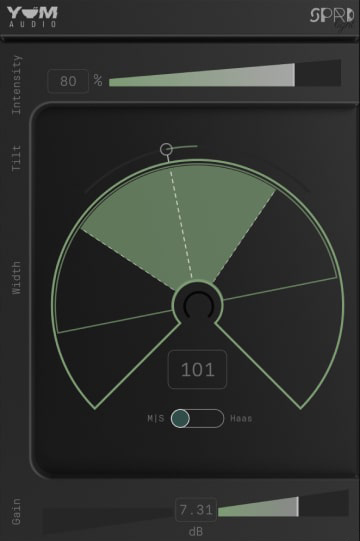This screenshot has height=541, width=360.
Task: Click the Gain label
Action: pyautogui.click(x=16, y=512)
